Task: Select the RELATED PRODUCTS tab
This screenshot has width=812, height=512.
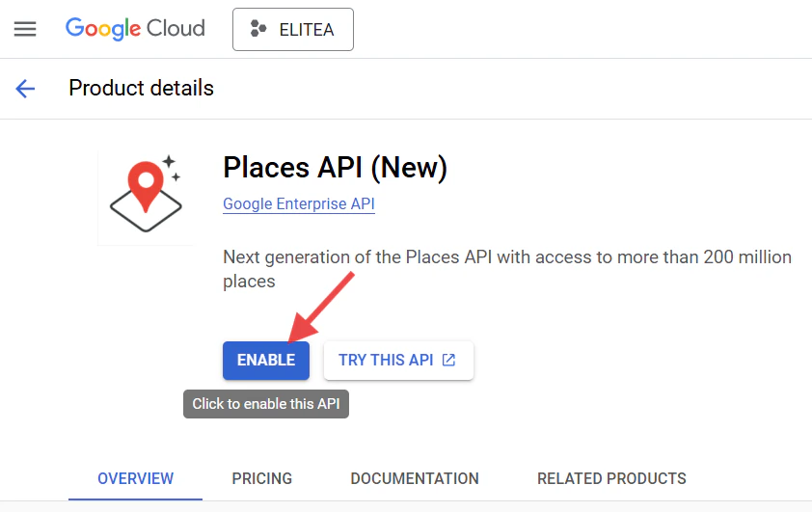Action: (x=611, y=478)
